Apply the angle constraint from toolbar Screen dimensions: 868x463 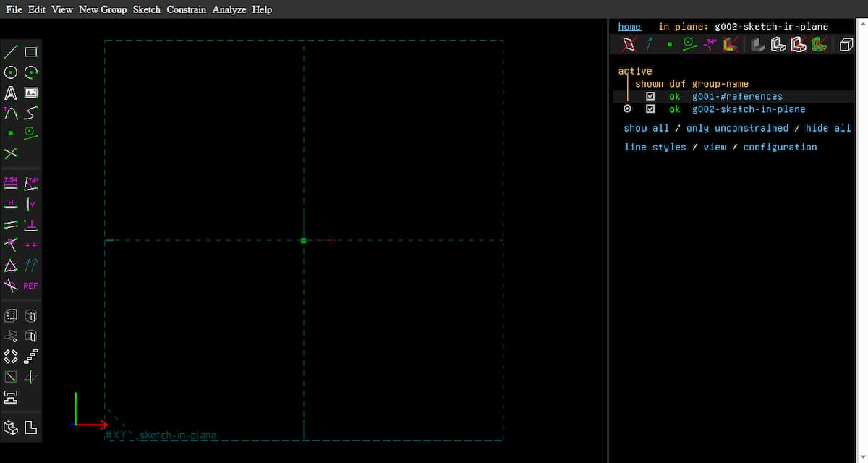click(x=31, y=183)
